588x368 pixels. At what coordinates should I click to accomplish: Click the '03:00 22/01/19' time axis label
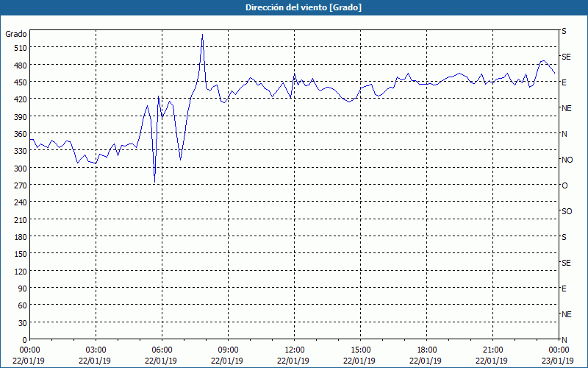click(96, 355)
